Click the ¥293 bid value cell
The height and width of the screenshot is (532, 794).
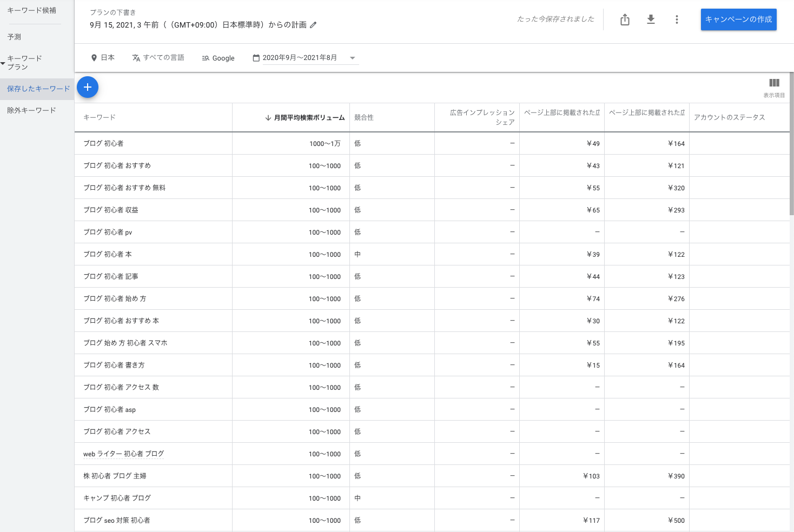point(676,210)
